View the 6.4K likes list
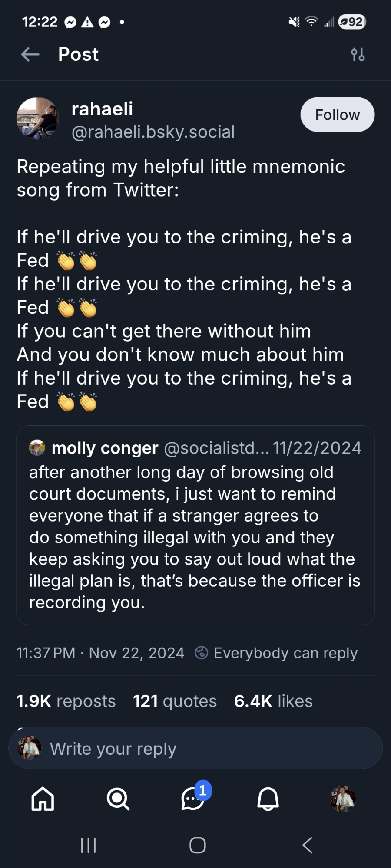 273,701
